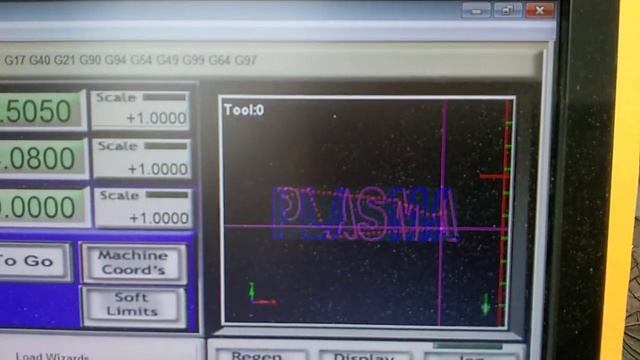Image resolution: width=640 pixels, height=360 pixels.
Task: Close the application window
Action: (x=540, y=10)
